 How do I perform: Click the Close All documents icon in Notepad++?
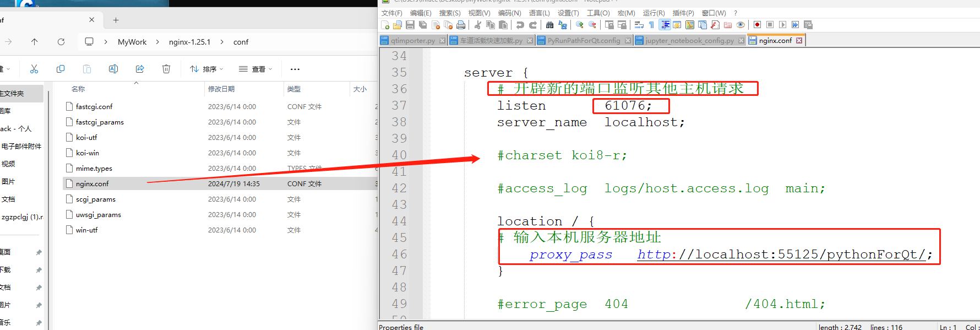click(x=448, y=25)
